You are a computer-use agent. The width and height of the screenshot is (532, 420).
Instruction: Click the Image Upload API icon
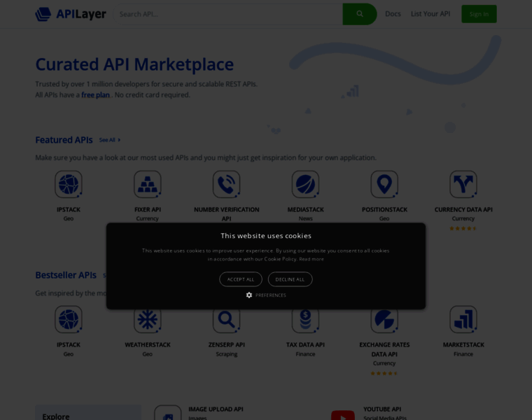(168, 412)
